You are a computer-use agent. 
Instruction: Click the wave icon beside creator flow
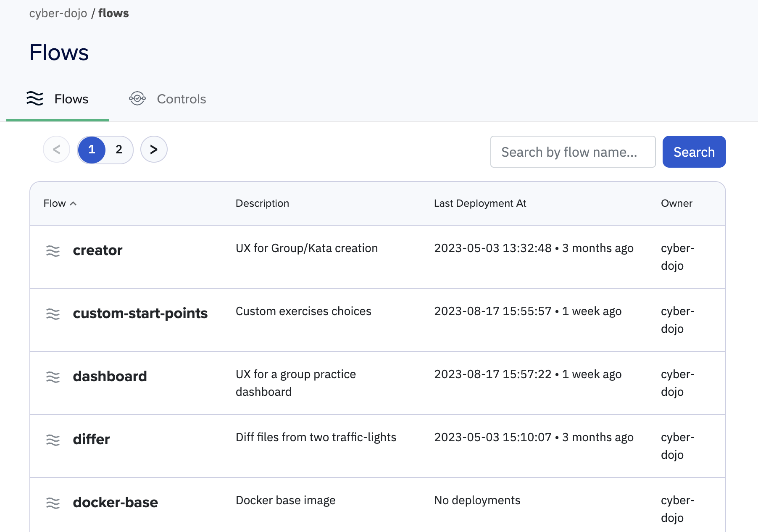point(53,251)
